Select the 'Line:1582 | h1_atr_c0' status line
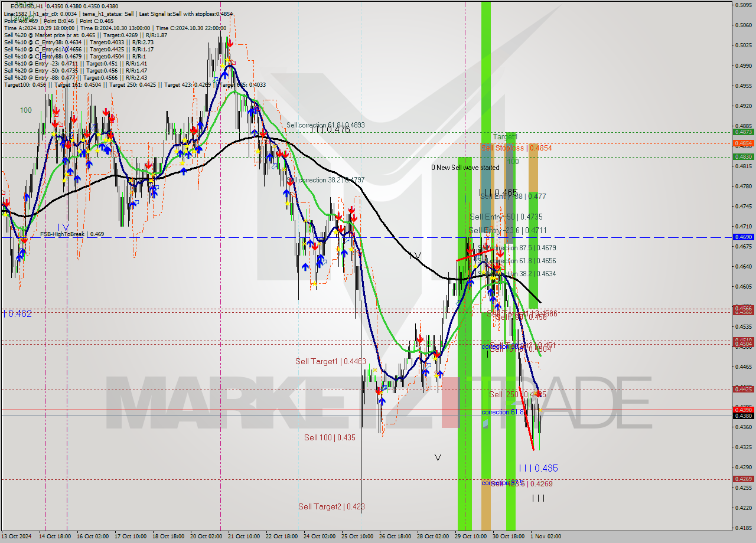The height and width of the screenshot is (543, 756). coord(118,13)
